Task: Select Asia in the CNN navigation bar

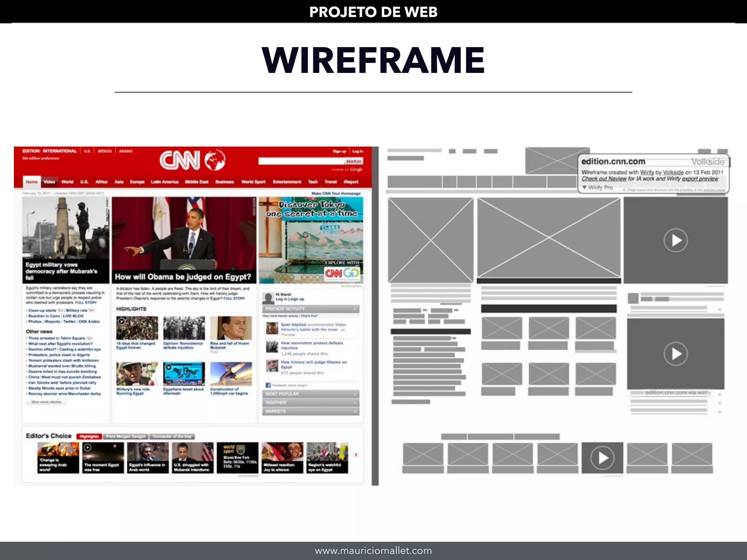Action: 119,182
